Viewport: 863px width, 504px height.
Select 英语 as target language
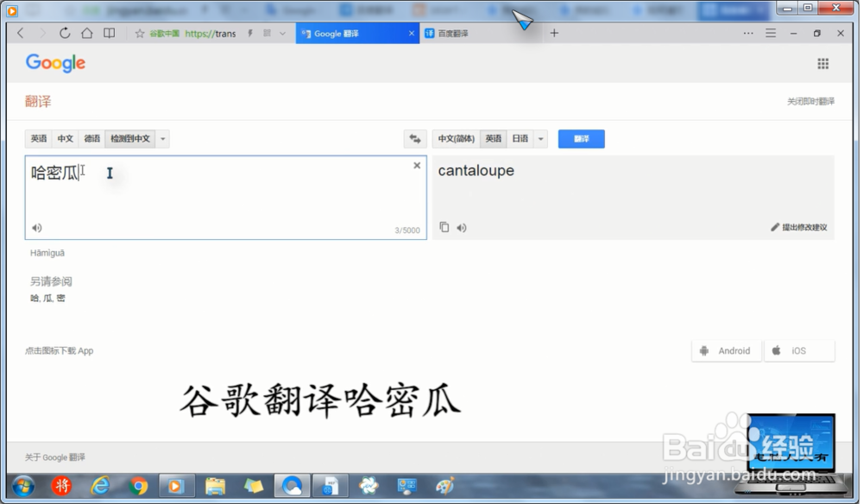pos(493,139)
